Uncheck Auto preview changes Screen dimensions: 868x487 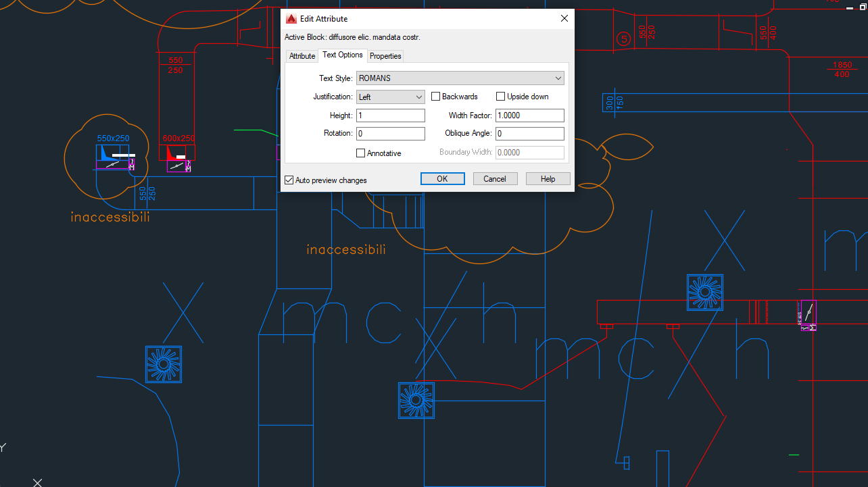click(x=289, y=180)
